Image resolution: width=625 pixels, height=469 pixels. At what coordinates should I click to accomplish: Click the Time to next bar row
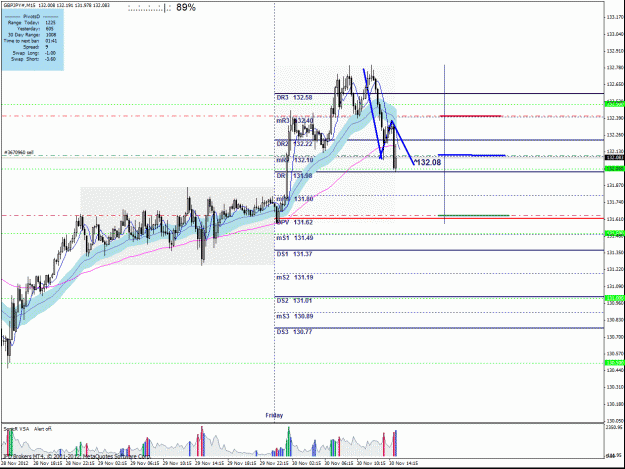click(32, 41)
